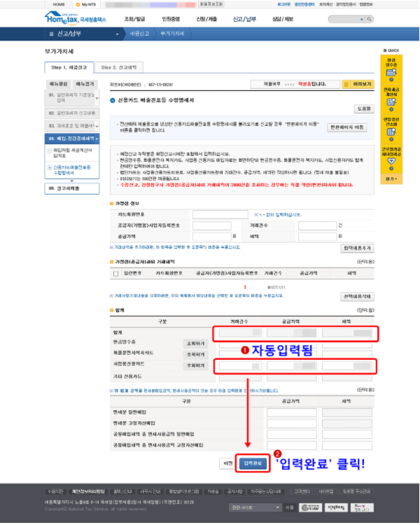Open the 관련사이트 dropdown in the footer

point(255,507)
